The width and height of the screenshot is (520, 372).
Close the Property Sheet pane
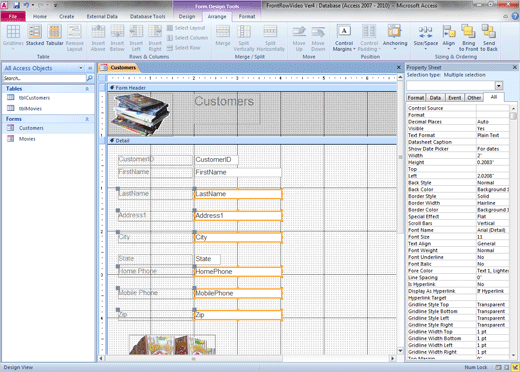[x=515, y=67]
